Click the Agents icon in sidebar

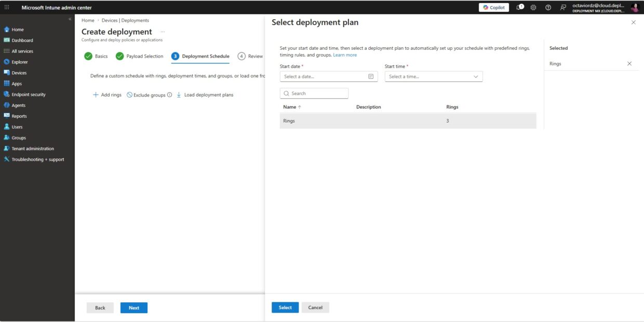(7, 105)
